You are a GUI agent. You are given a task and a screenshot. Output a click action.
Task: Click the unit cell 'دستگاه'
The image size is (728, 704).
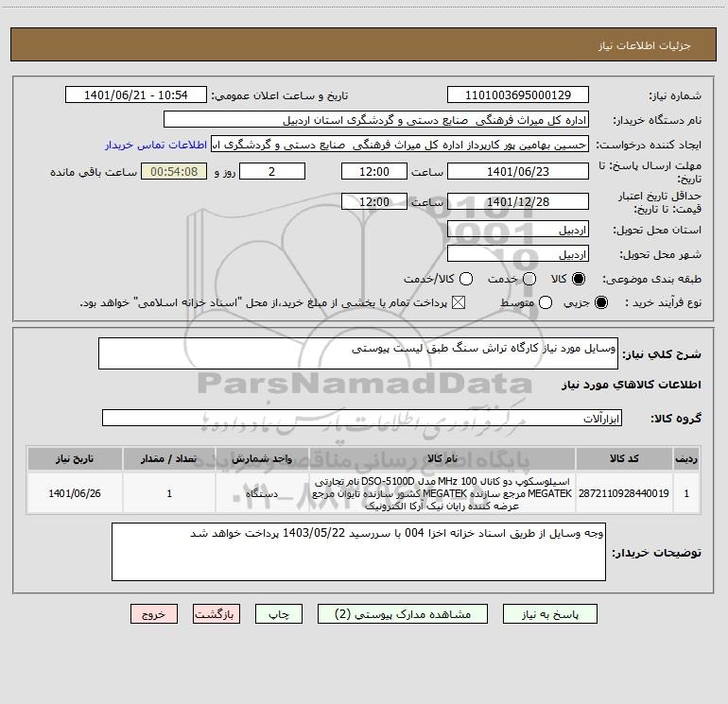tap(262, 493)
